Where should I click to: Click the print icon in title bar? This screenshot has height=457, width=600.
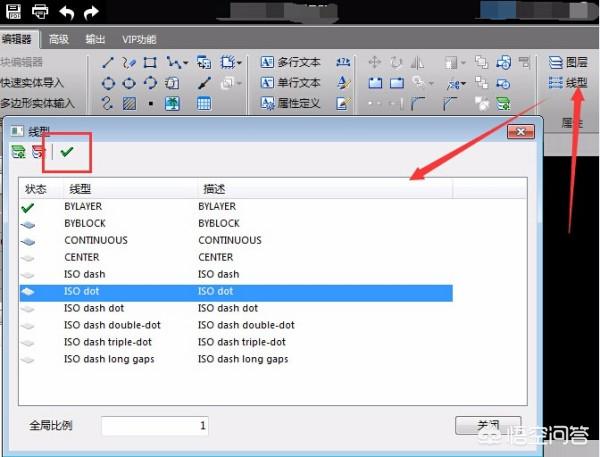point(40,13)
